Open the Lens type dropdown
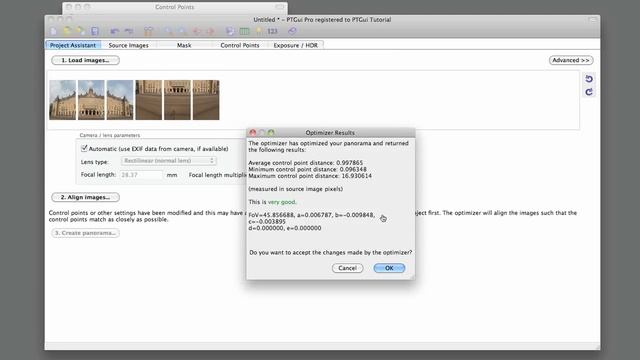 point(169,161)
